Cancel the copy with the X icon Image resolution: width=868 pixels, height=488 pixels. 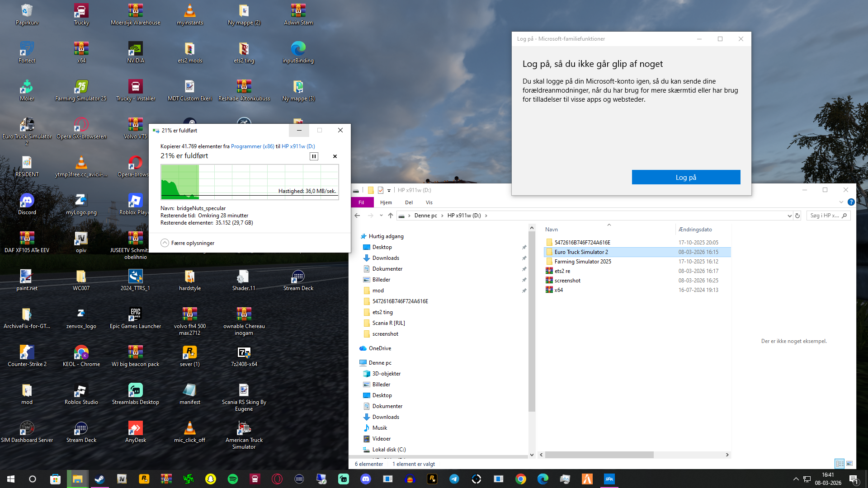pyautogui.click(x=335, y=156)
